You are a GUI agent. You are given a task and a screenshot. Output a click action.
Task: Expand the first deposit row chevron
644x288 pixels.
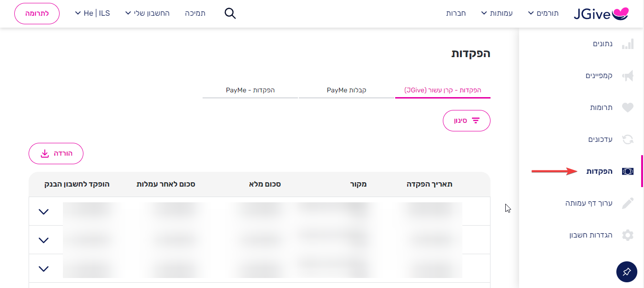tap(43, 211)
